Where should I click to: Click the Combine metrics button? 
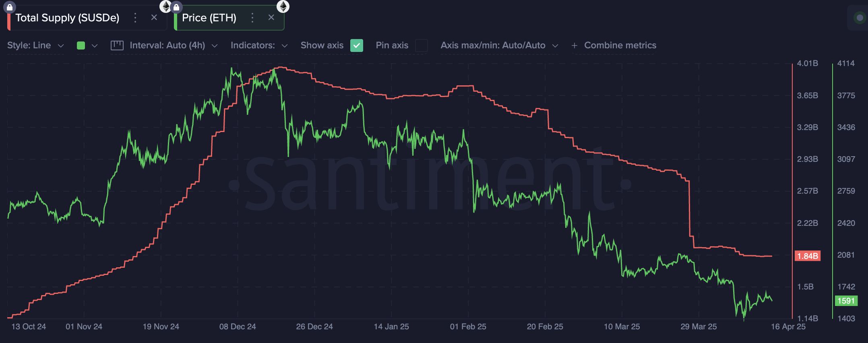tap(614, 45)
